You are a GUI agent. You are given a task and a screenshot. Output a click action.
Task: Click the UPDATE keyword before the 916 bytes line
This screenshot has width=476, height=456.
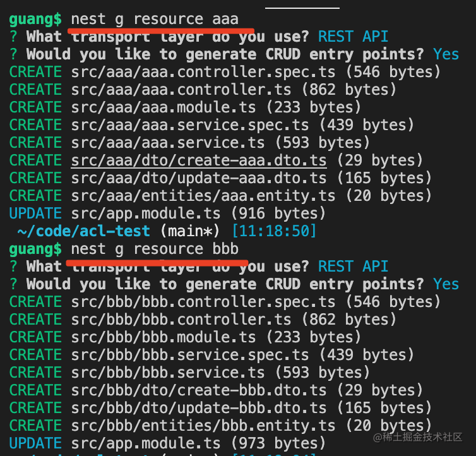click(35, 213)
